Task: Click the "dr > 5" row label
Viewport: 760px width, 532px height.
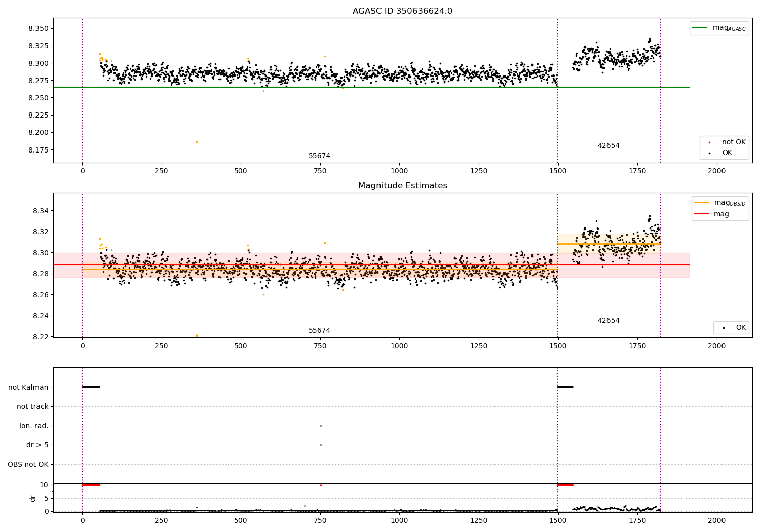Action: 37,445
